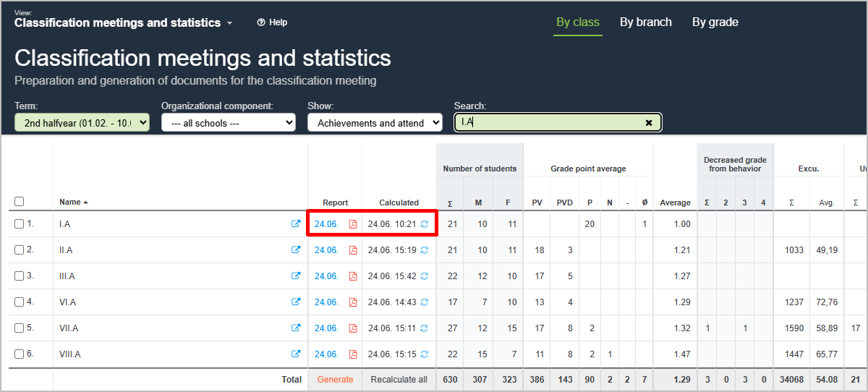The image size is (868, 392).
Task: Tick the checkbox for class I.A
Action: (x=20, y=224)
